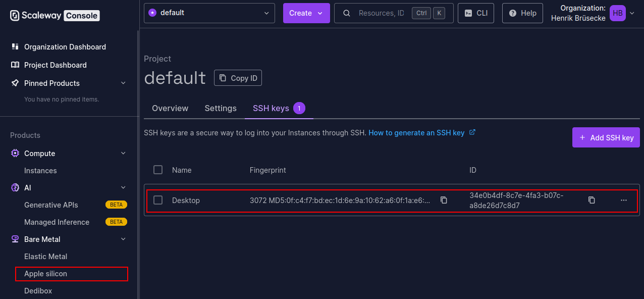This screenshot has width=644, height=299.
Task: Click the Organization Dashboard icon
Action: pos(15,46)
